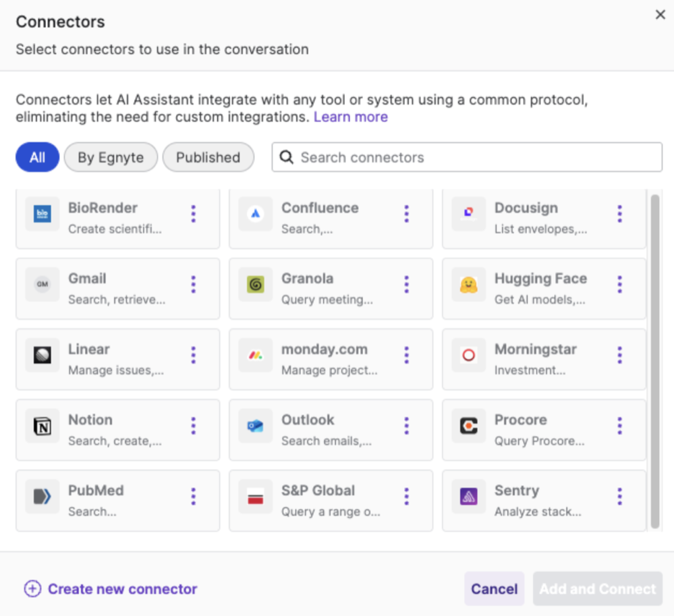
Task: Open the options menu for Granola
Action: pyautogui.click(x=406, y=285)
